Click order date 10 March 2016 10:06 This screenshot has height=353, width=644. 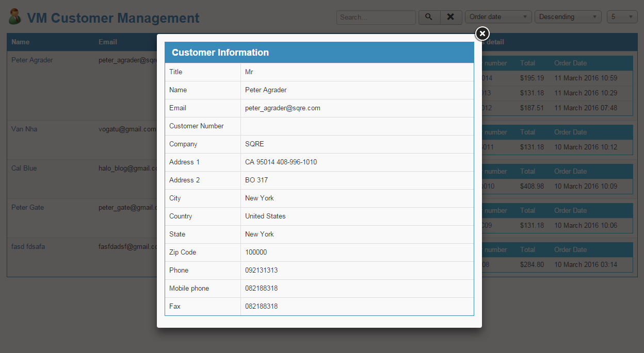(x=586, y=225)
